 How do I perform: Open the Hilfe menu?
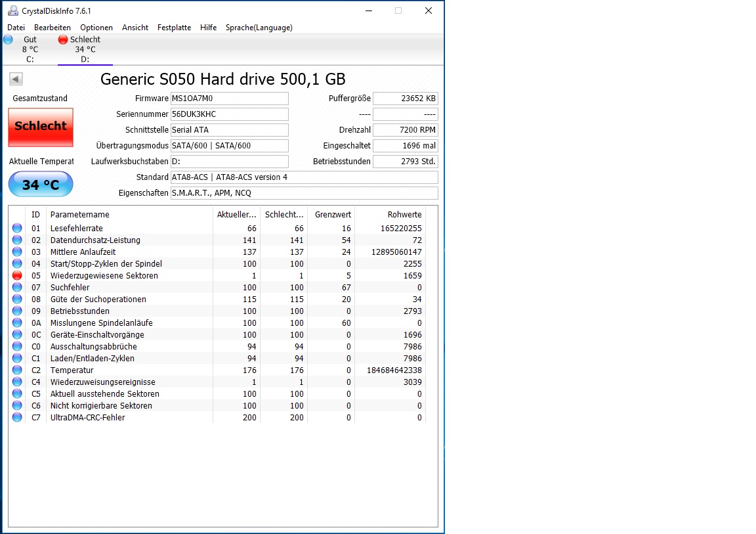coord(208,28)
